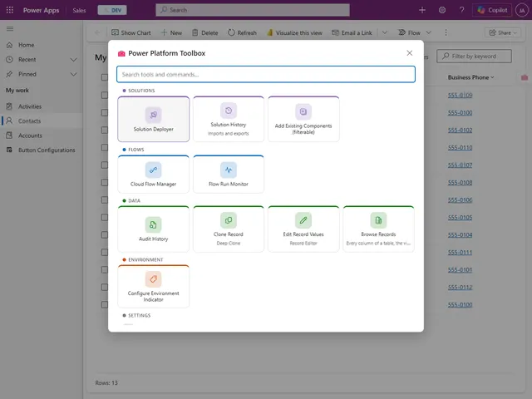
Task: Open Add Existing Components (filterable) tool
Action: tap(303, 119)
